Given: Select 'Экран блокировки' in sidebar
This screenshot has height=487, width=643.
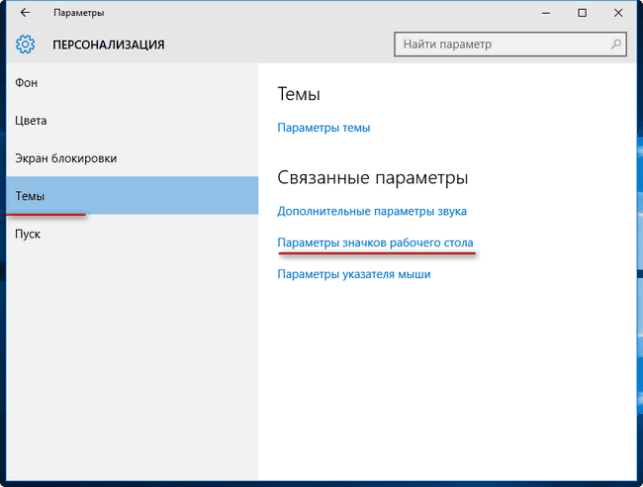Looking at the screenshot, I should pyautogui.click(x=132, y=158).
